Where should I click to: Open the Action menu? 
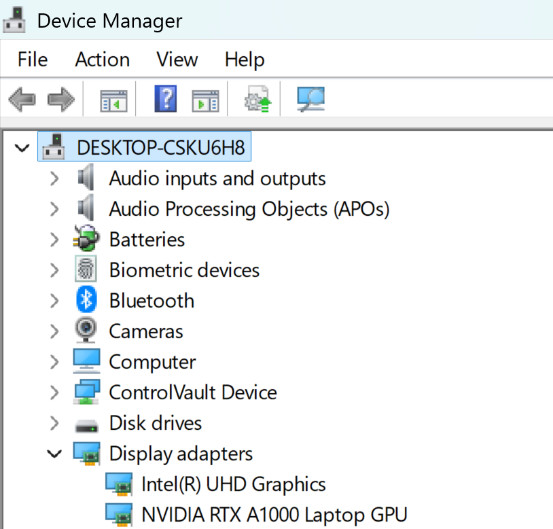(102, 59)
